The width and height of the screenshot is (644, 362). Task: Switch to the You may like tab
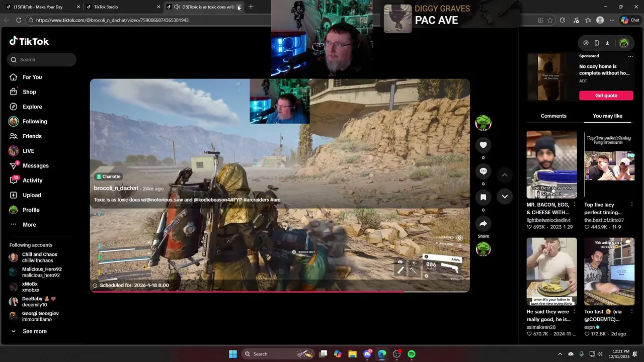pyautogui.click(x=607, y=116)
